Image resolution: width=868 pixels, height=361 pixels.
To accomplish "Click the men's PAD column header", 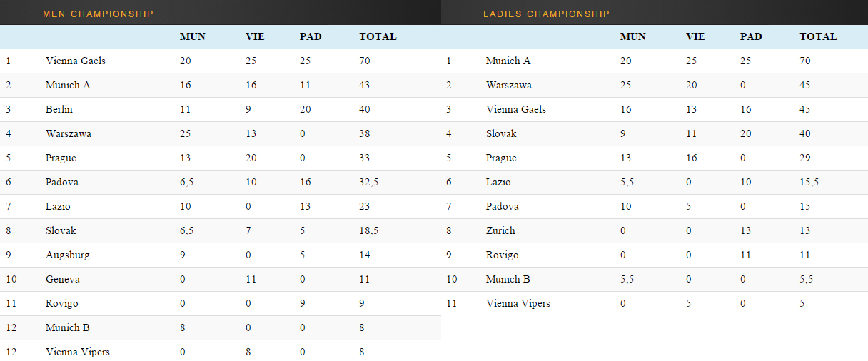I will click(311, 36).
